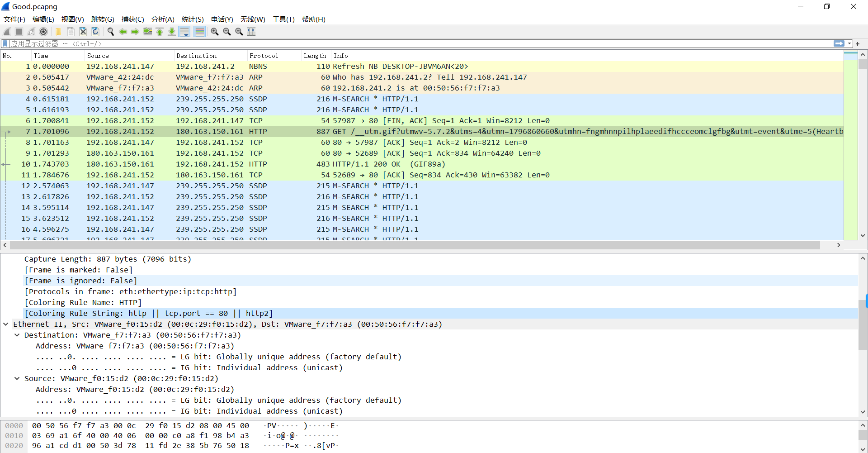Open the 分析(A) menu
Viewport: 868px width, 453px height.
(x=163, y=19)
